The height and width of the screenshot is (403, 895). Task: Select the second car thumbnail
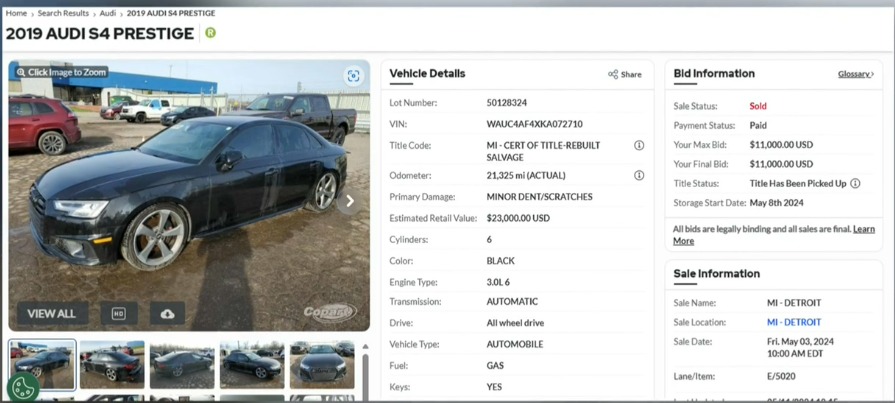pos(112,365)
